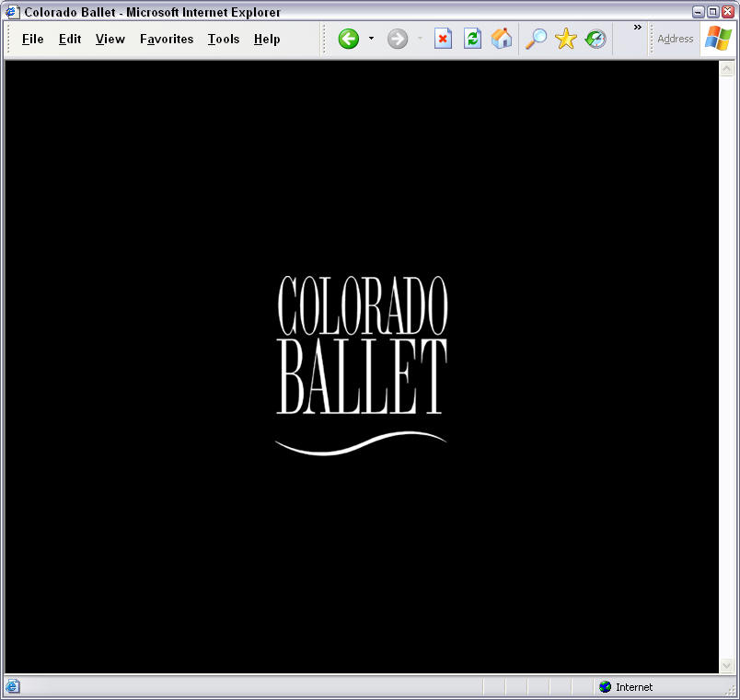Click the Colorado Ballet logo

click(x=361, y=365)
